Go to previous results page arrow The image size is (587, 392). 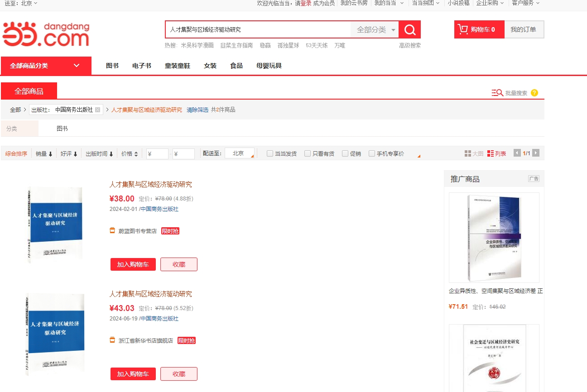(517, 153)
